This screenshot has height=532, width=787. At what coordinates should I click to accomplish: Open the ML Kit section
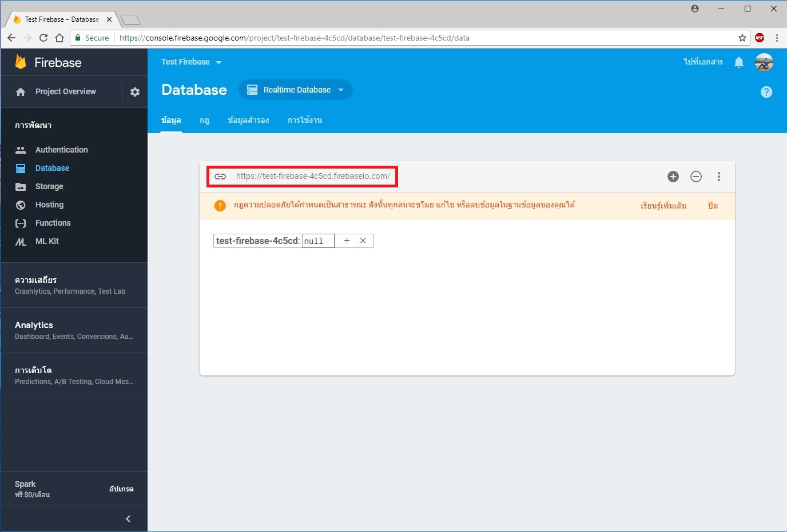pyautogui.click(x=47, y=241)
